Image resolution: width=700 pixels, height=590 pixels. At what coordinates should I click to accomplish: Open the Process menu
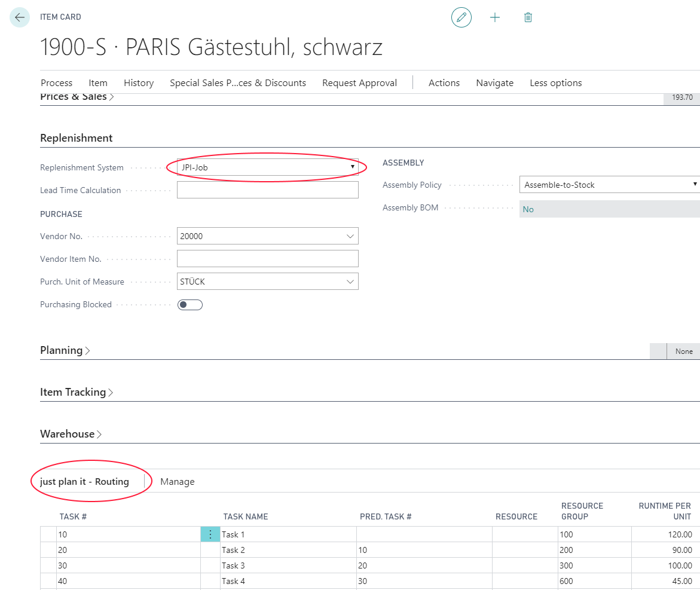[x=56, y=83]
